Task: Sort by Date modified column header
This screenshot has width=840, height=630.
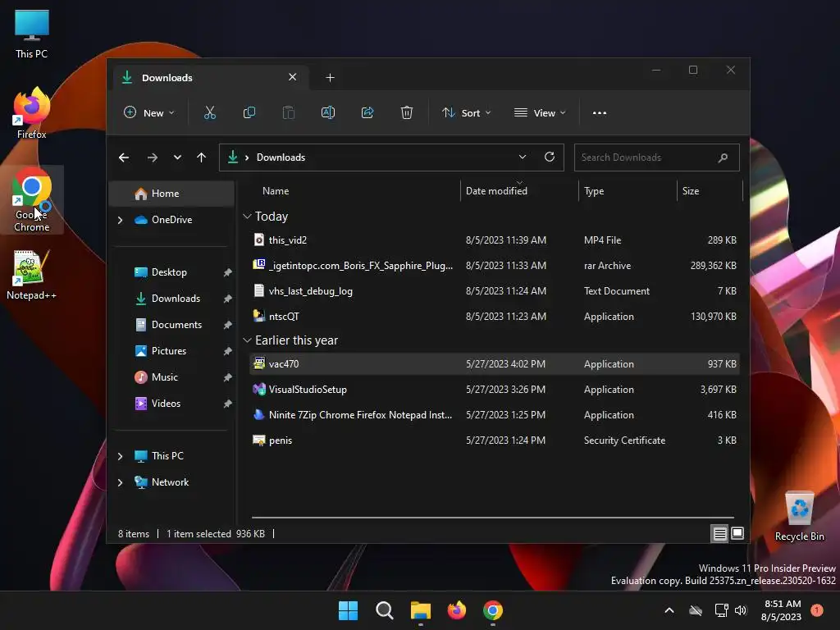Action: pos(519,190)
